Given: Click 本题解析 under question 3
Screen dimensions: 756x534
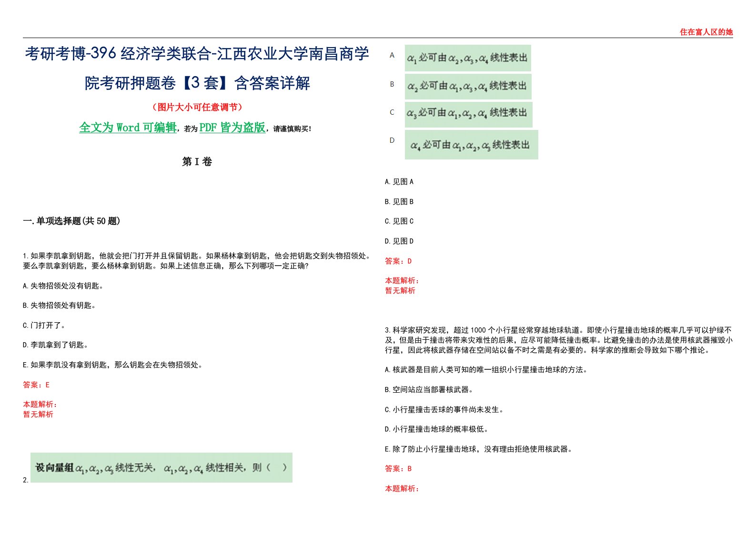Looking at the screenshot, I should tap(402, 489).
